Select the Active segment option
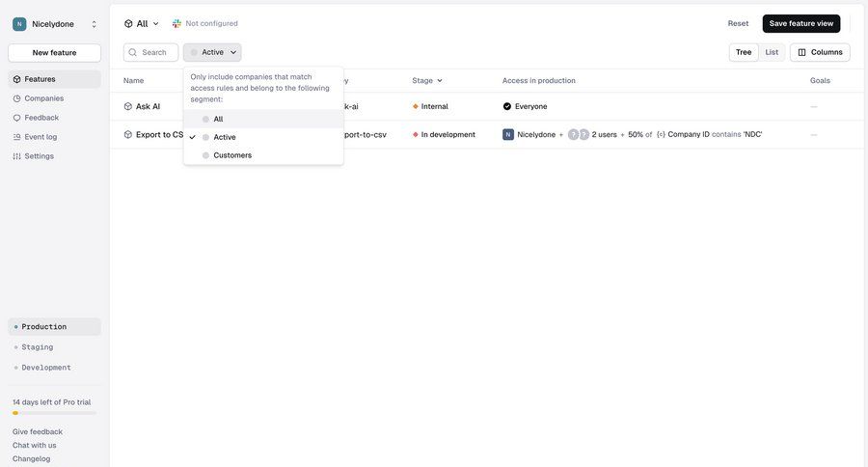The height and width of the screenshot is (467, 868). (263, 137)
